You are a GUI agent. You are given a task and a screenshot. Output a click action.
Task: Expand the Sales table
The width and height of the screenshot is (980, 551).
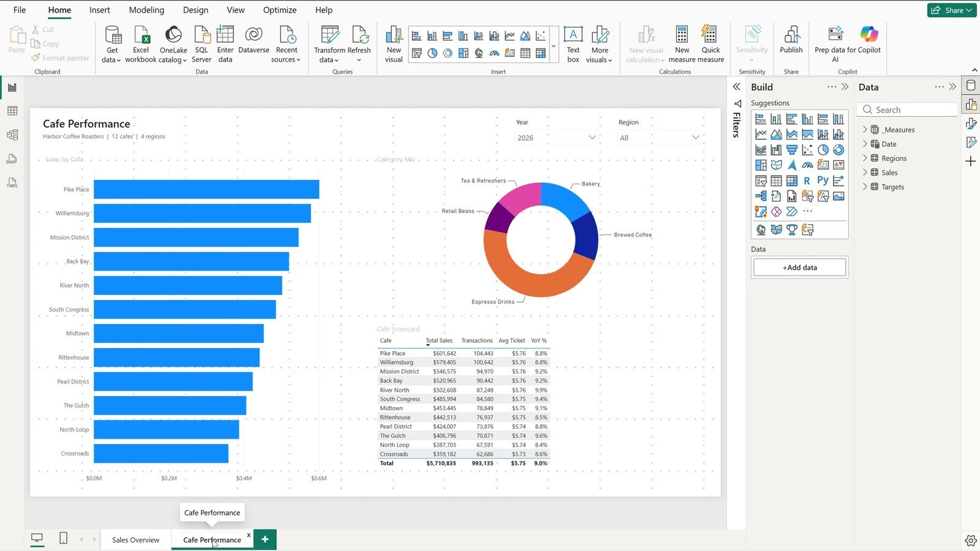pyautogui.click(x=865, y=173)
